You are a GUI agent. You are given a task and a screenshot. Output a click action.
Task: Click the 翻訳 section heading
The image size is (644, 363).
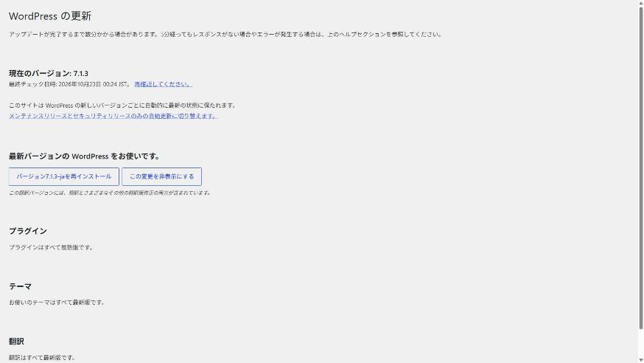pos(16,341)
